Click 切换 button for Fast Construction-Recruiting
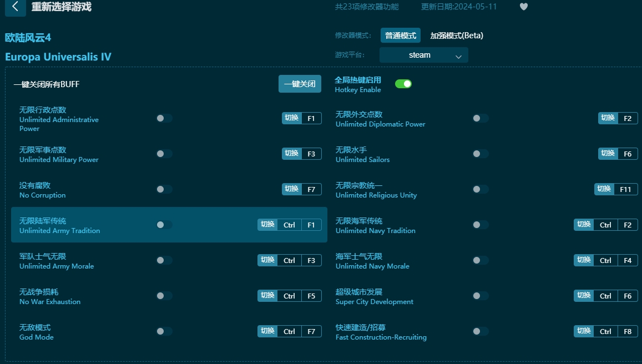This screenshot has width=642, height=364. (x=584, y=331)
